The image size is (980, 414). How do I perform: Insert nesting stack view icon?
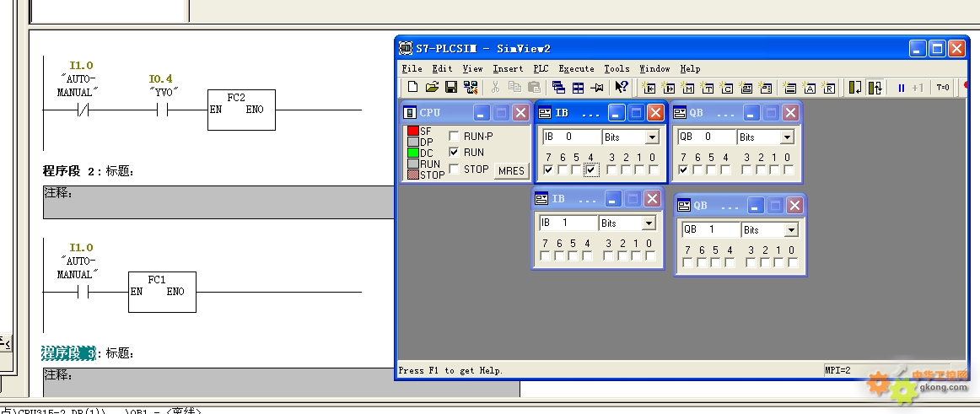click(790, 88)
